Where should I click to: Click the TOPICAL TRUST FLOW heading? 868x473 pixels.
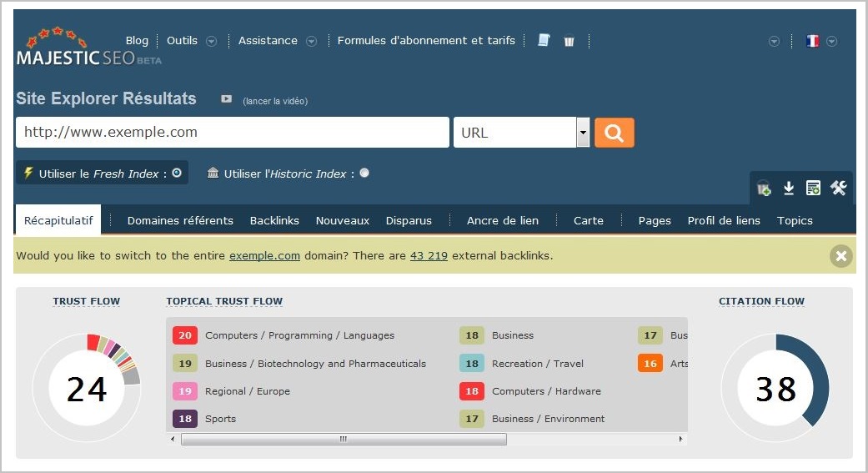pos(224,301)
